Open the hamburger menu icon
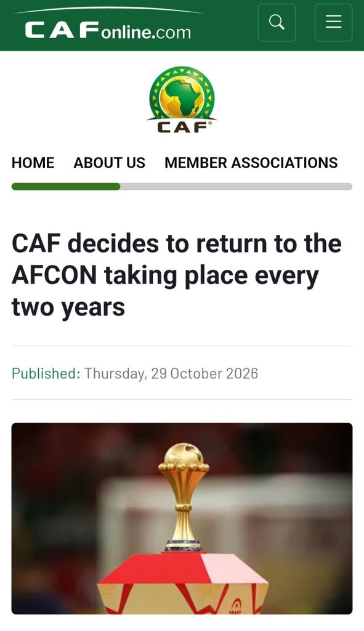The height and width of the screenshot is (631, 364). click(x=333, y=23)
